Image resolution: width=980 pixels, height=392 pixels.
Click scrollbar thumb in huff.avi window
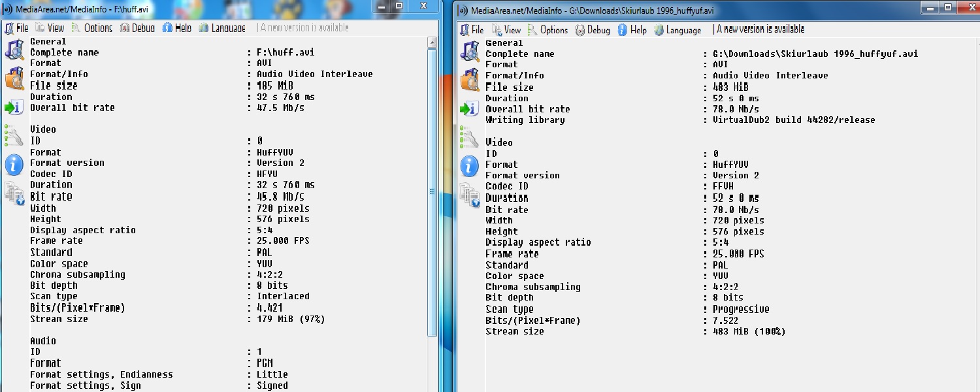point(432,191)
